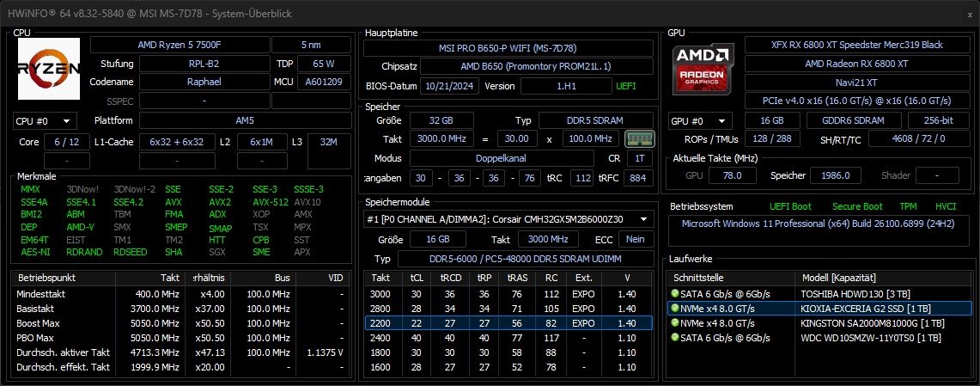980x386 pixels.
Task: Click the tRFC value 884 field
Action: pos(637,178)
